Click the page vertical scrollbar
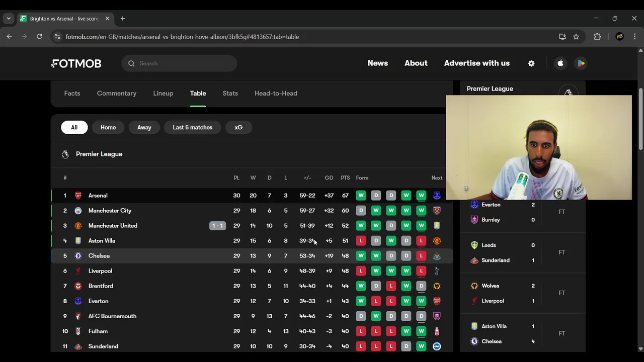Image resolution: width=644 pixels, height=362 pixels. tap(640, 119)
